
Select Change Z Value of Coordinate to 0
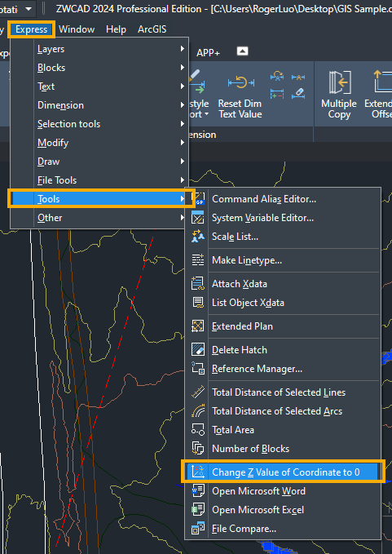283,472
